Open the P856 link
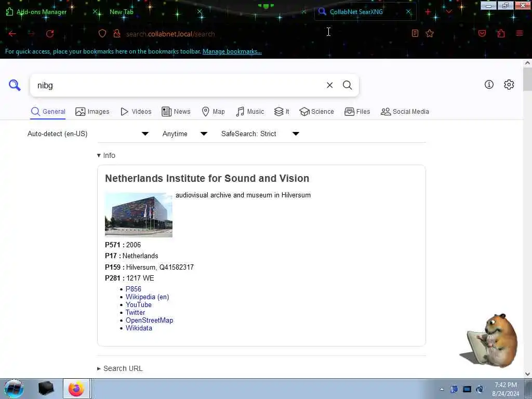Screen dimensions: 532x399 pos(134,289)
